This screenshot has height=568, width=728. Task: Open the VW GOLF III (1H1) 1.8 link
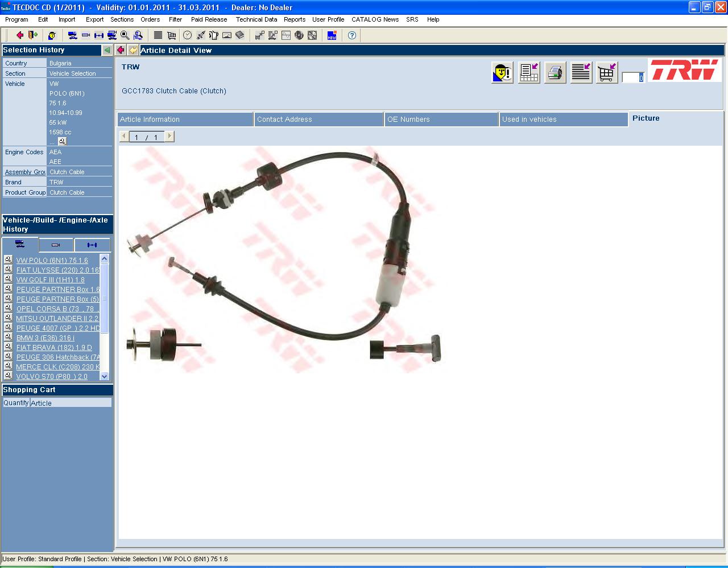[50, 280]
